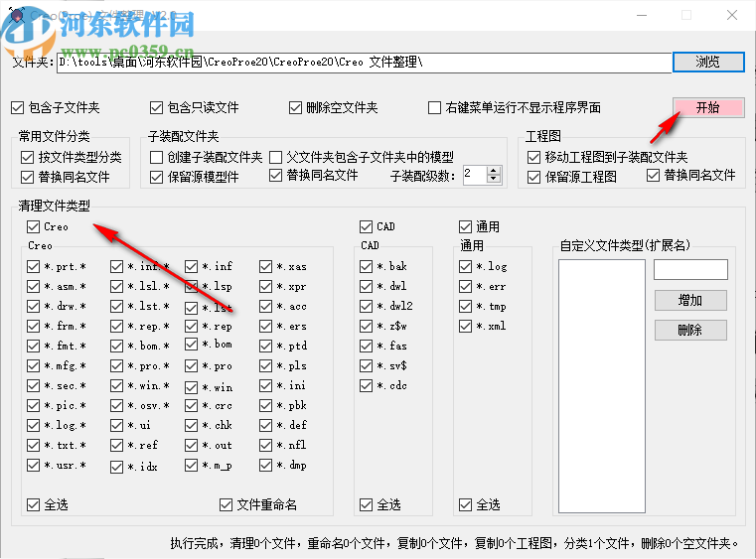Uncheck 移动工程图到子装配文件夹
The image size is (756, 559).
[533, 157]
